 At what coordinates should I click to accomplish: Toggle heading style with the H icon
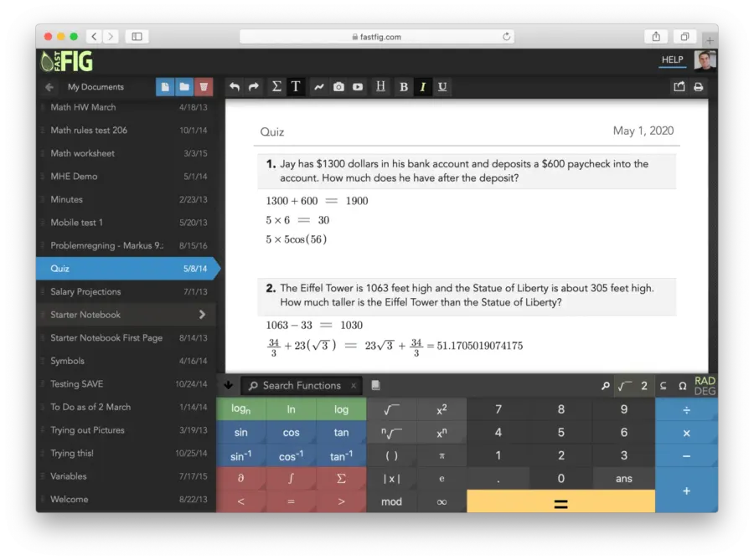[380, 87]
